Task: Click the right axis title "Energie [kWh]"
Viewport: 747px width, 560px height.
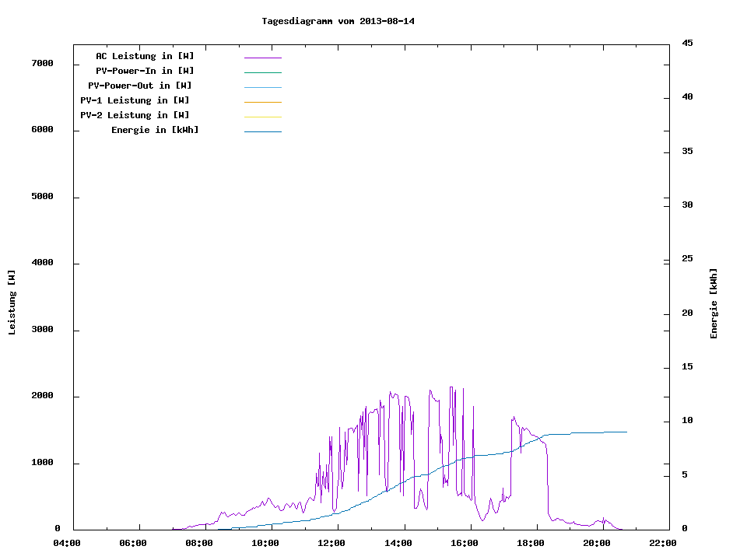Action: (x=714, y=303)
